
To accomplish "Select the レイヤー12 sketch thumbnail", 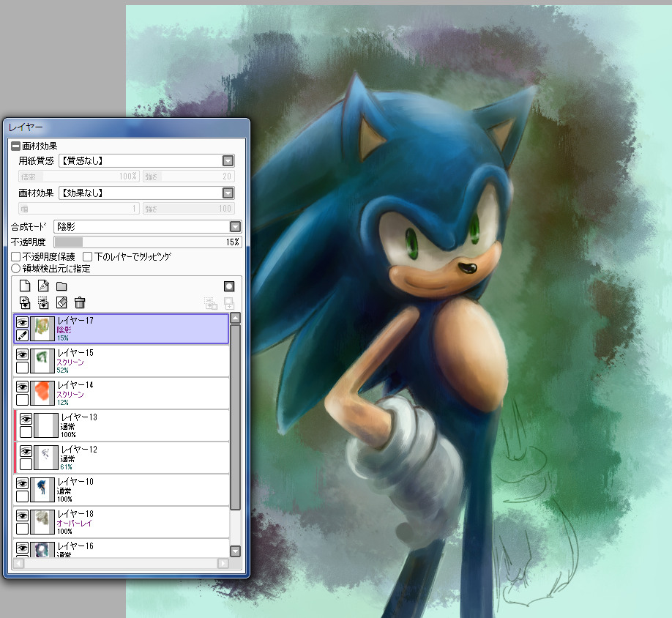I will tap(46, 458).
